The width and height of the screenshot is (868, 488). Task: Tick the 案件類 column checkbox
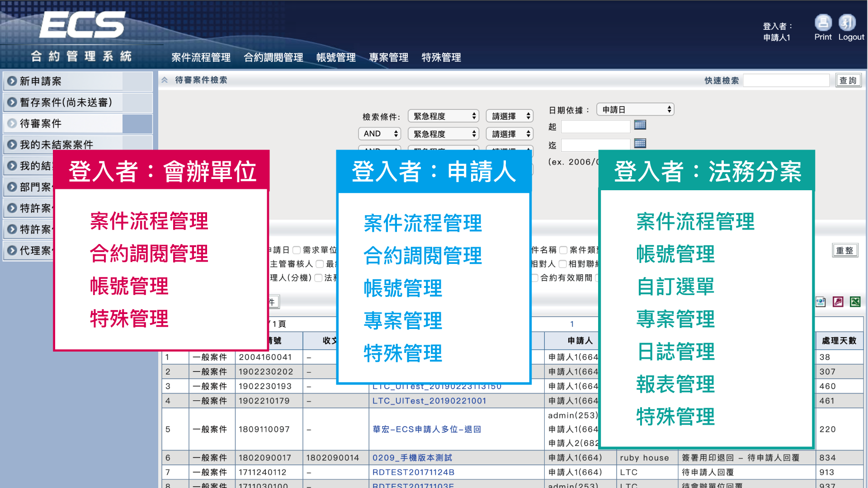tap(563, 250)
